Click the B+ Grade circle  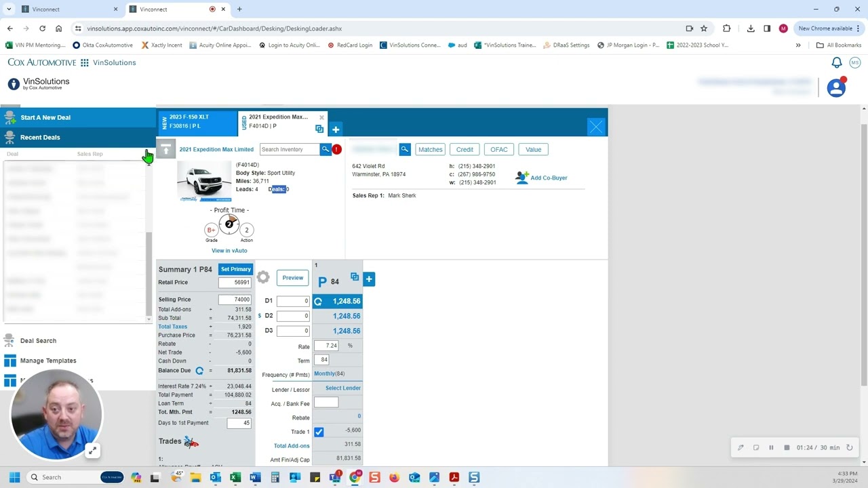(212, 230)
